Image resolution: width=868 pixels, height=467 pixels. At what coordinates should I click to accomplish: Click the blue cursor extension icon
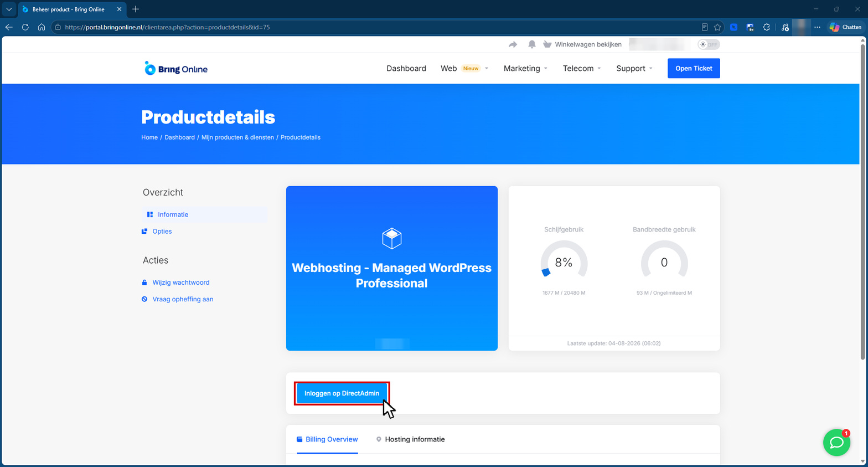(x=733, y=27)
